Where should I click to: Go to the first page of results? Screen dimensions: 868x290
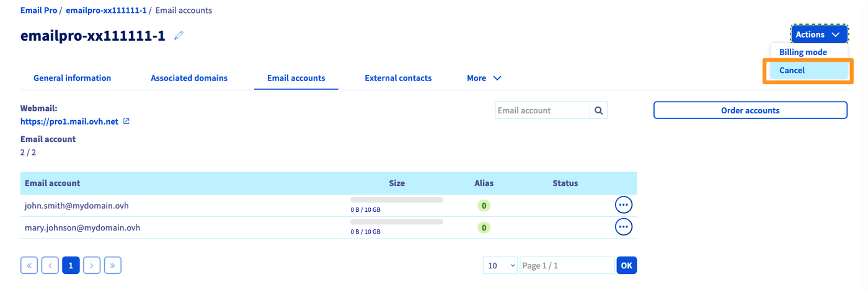click(x=29, y=265)
